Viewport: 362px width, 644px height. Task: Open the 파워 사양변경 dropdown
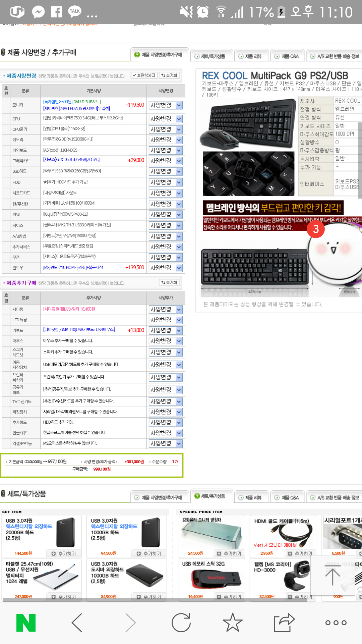click(166, 214)
